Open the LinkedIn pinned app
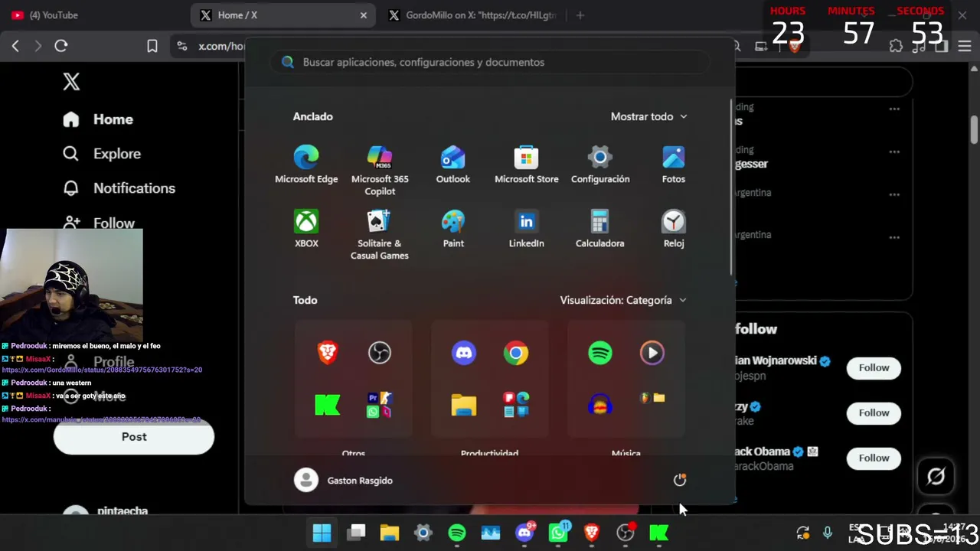Image resolution: width=980 pixels, height=551 pixels. [527, 229]
